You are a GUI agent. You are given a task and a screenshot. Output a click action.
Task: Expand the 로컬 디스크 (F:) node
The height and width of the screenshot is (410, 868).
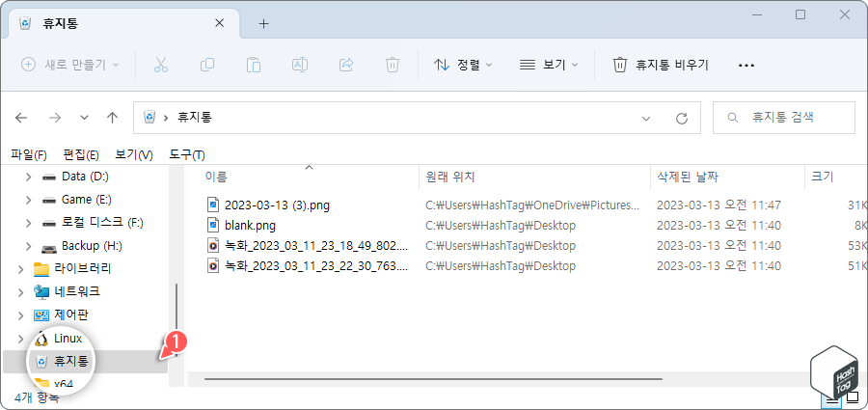(x=28, y=223)
